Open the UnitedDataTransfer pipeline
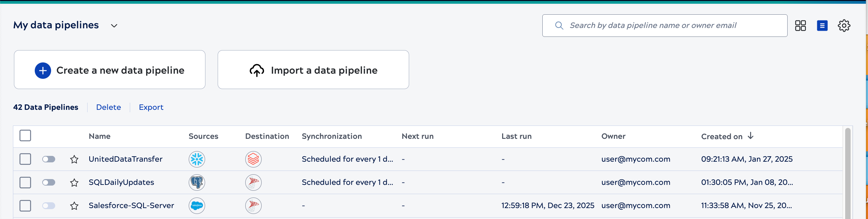Viewport: 868px width, 219px height. coord(126,159)
